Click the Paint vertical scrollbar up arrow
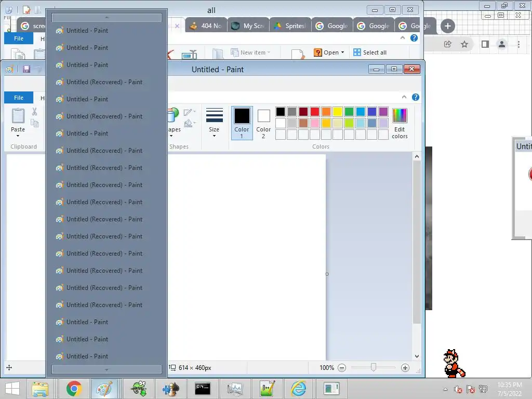This screenshot has height=399, width=532. [417, 157]
